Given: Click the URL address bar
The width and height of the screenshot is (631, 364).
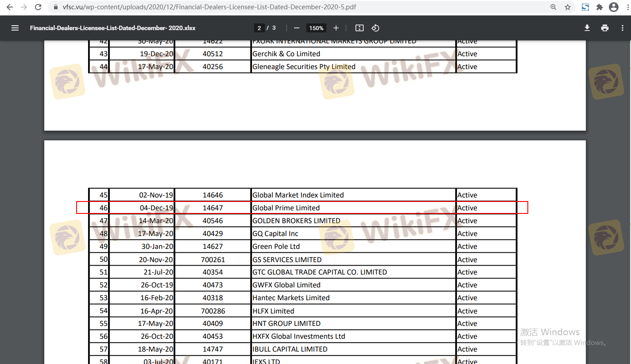Looking at the screenshot, I should click(x=266, y=7).
